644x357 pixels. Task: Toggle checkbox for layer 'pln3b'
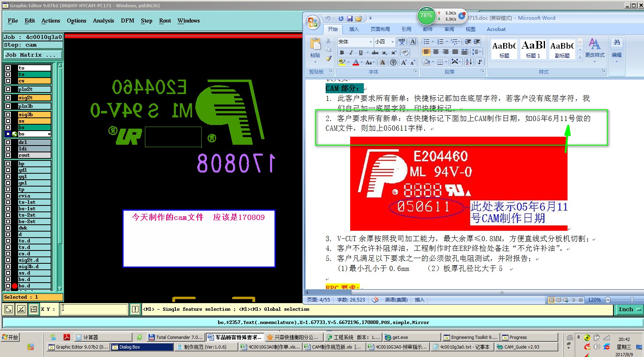[x=8, y=106]
